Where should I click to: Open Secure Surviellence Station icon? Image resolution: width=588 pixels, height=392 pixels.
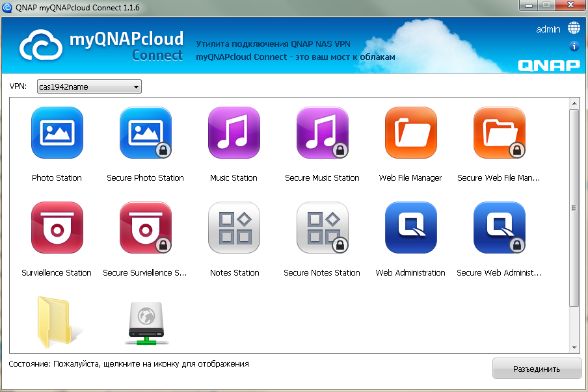coord(146,228)
